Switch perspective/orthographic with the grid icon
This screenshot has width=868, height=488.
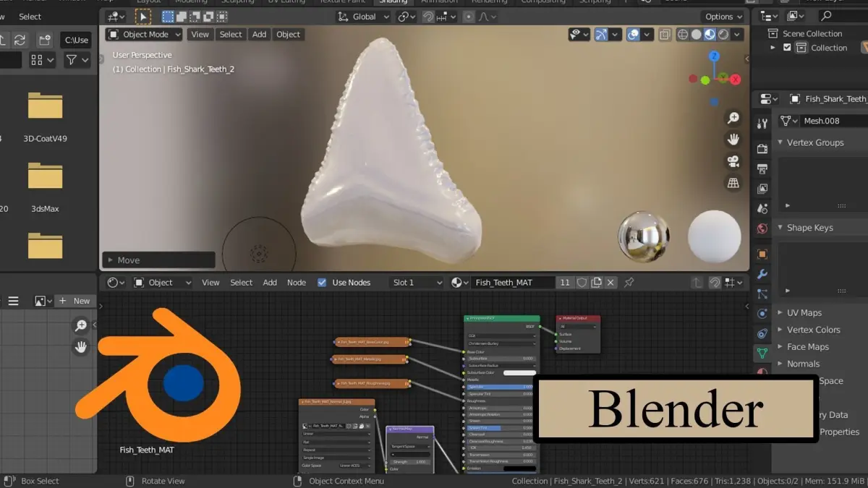[x=733, y=183]
